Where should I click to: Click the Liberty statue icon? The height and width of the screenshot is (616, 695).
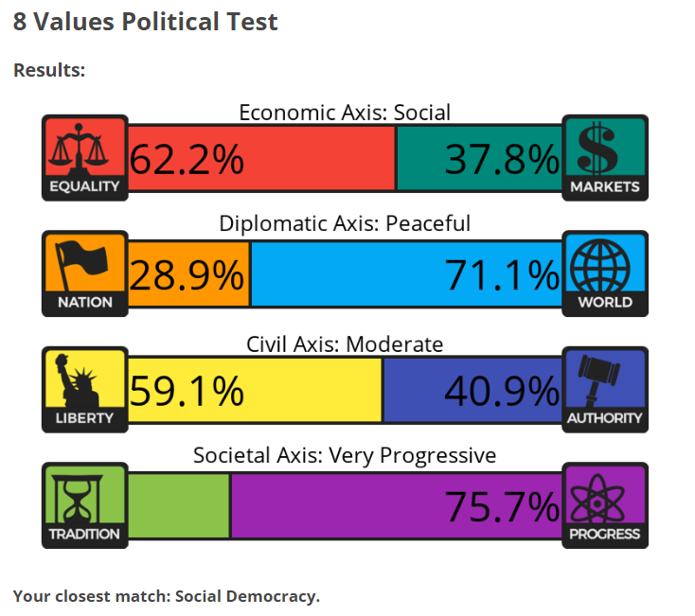point(84,380)
